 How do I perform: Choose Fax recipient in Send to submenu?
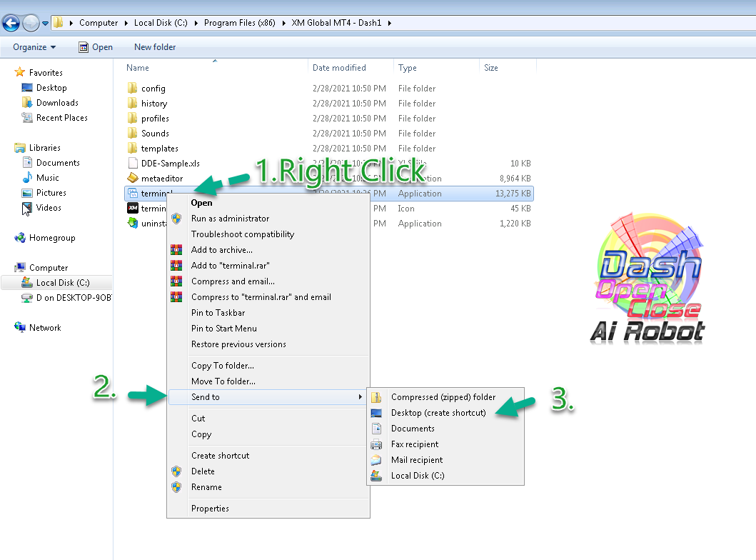415,444
